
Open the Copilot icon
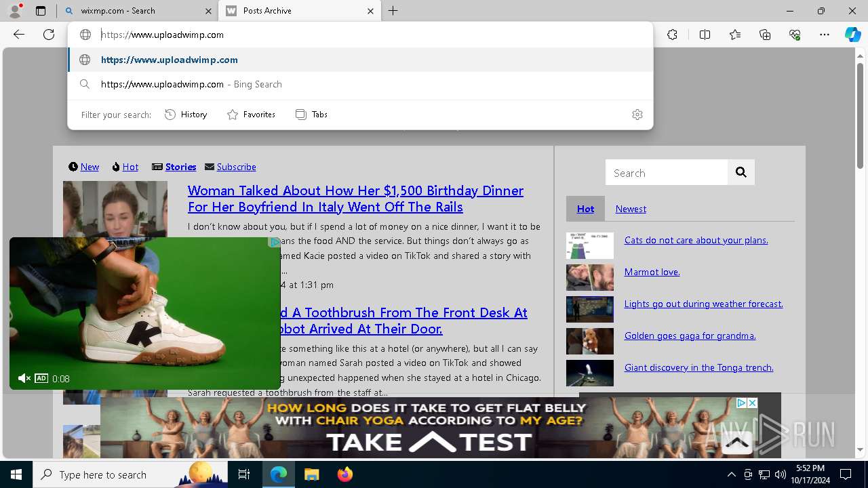point(852,35)
